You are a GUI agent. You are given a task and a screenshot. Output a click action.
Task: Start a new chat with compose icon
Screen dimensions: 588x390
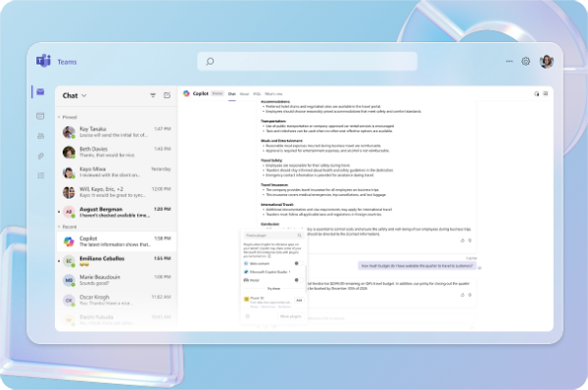(168, 95)
